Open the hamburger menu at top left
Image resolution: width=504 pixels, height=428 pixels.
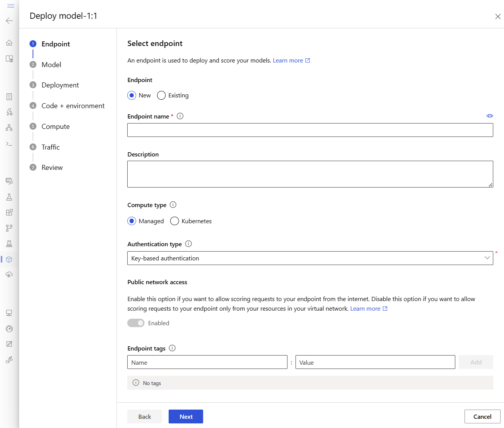(11, 6)
